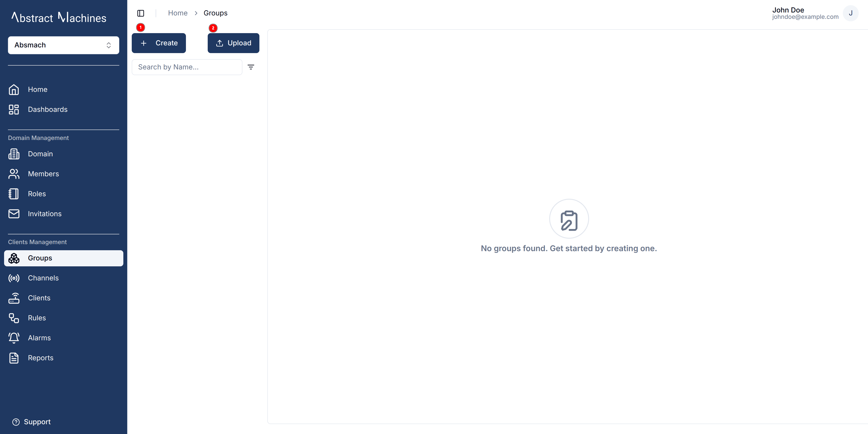Click the 'No groups found' message
868x434 pixels.
(x=569, y=248)
